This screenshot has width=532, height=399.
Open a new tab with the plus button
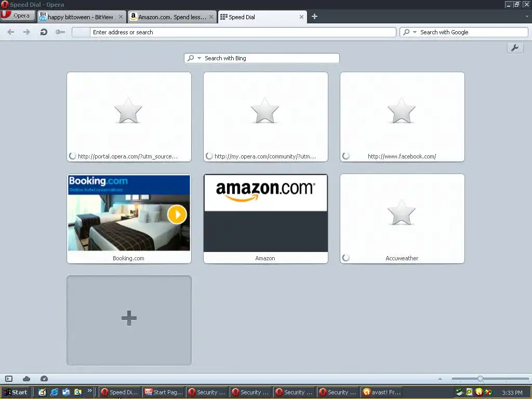coord(314,17)
